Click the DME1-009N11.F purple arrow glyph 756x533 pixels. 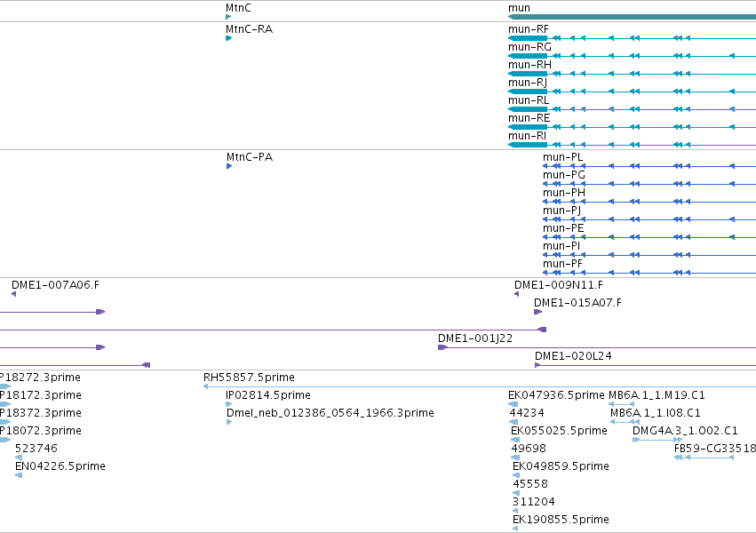517,294
